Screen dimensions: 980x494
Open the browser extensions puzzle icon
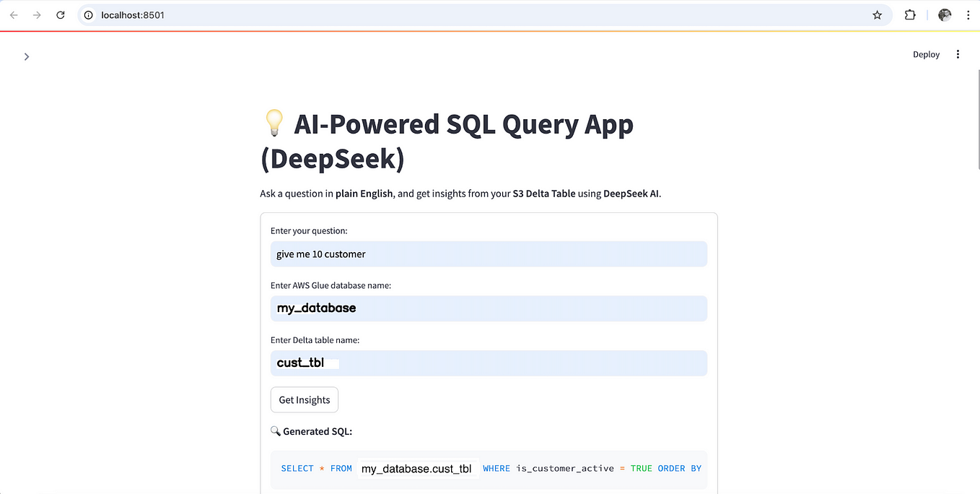click(x=910, y=14)
